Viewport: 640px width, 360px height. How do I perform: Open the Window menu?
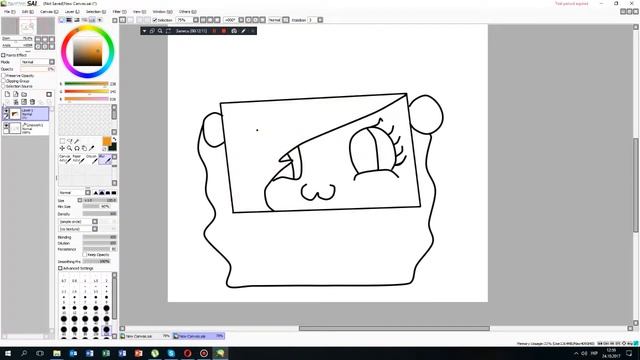click(162, 12)
